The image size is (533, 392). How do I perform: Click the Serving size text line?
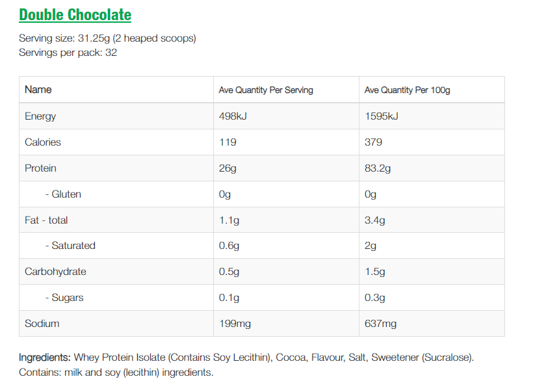pyautogui.click(x=107, y=38)
